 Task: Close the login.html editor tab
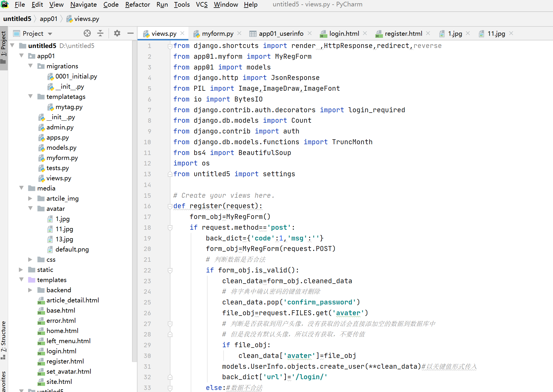pos(365,33)
